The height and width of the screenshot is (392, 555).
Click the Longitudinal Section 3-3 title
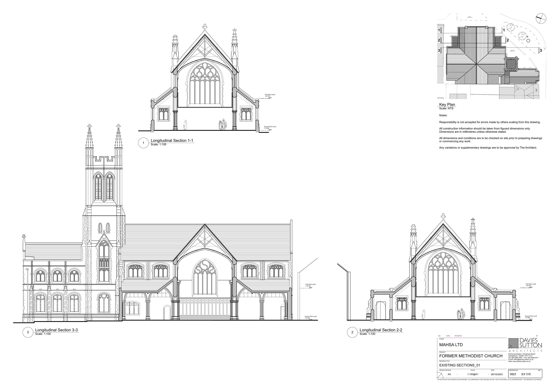click(56, 330)
